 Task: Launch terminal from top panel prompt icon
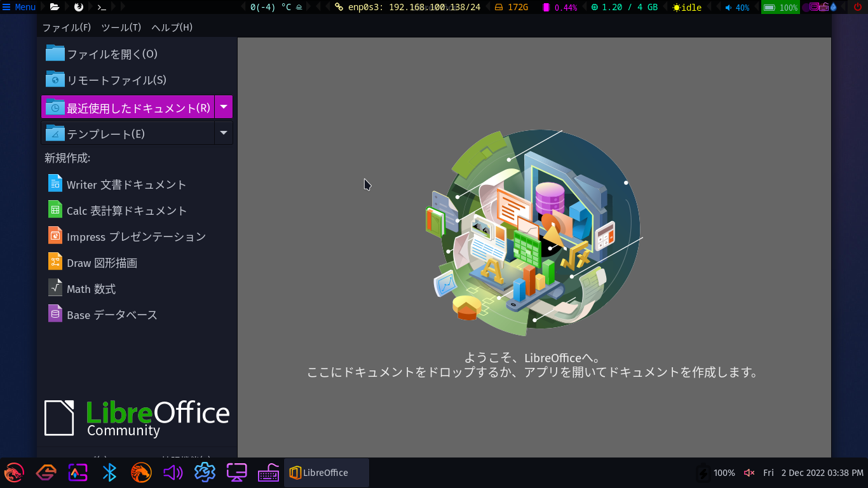(x=102, y=7)
